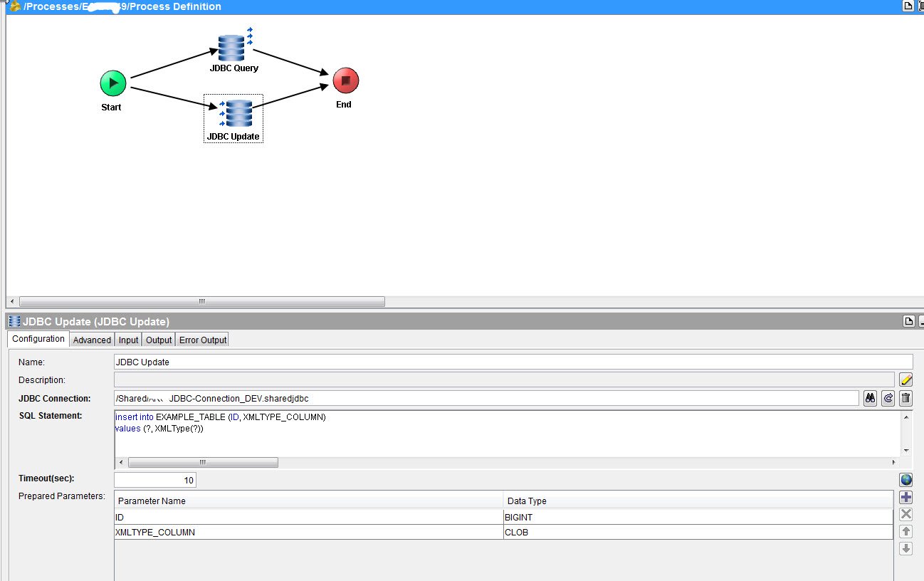Switch to the Advanced tab
Viewport: 924px width, 581px height.
click(x=92, y=340)
